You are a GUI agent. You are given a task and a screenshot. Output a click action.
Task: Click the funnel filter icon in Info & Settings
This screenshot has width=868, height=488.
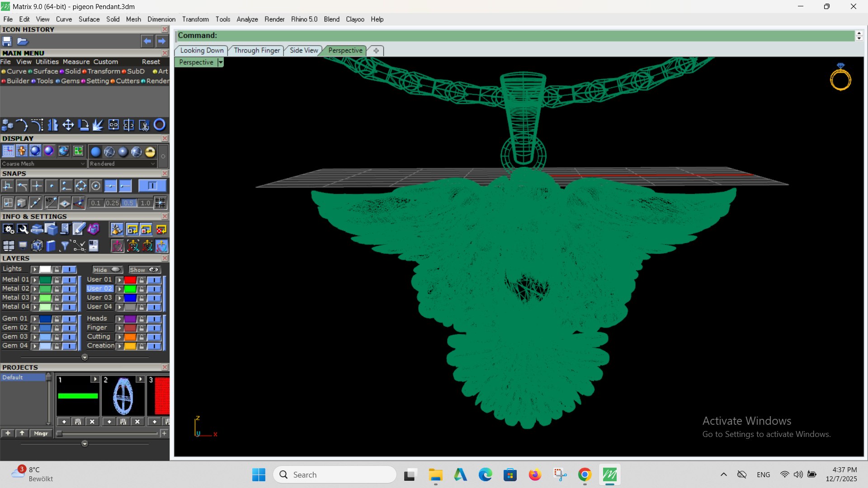[x=65, y=246]
